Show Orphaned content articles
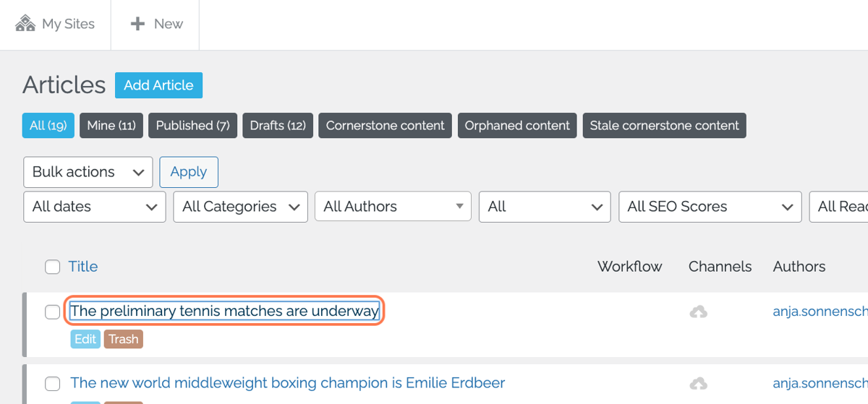Image resolution: width=868 pixels, height=404 pixels. pos(517,126)
